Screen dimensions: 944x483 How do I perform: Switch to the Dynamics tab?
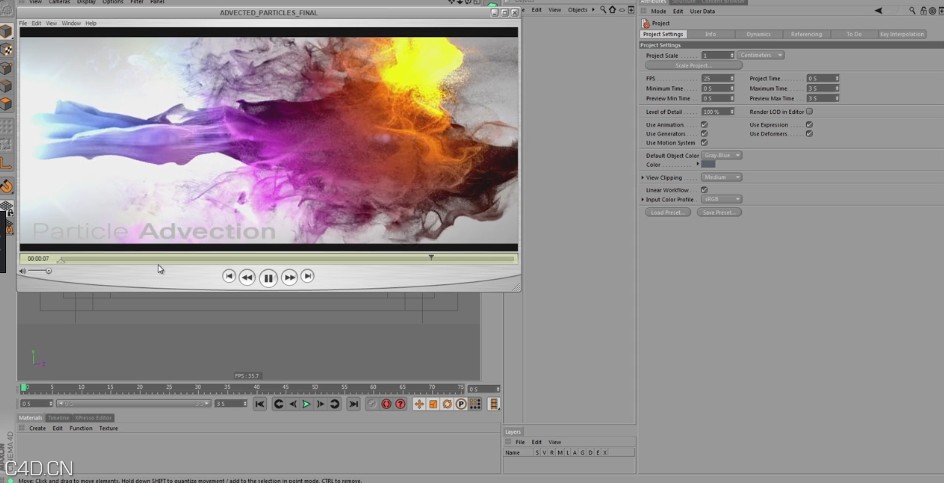coord(758,34)
